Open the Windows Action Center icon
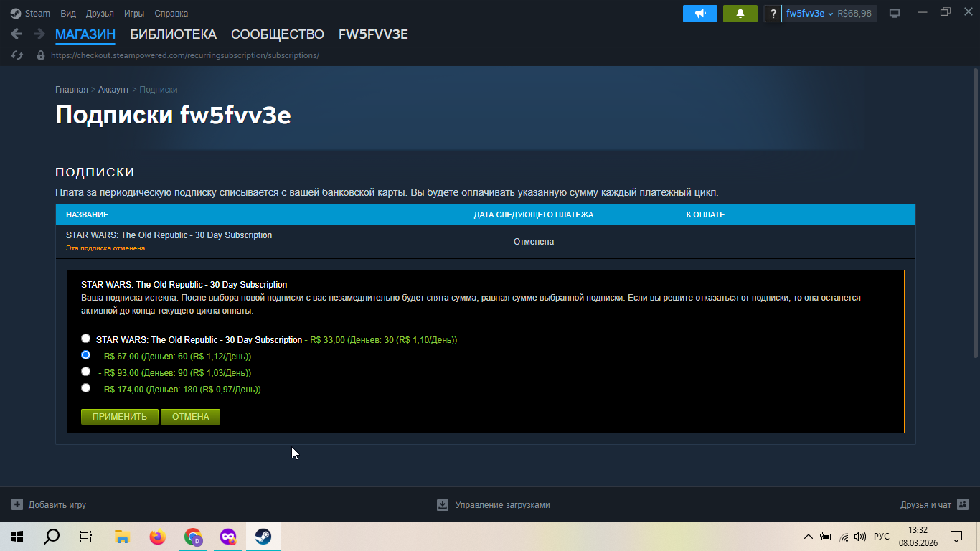980x551 pixels. point(956,537)
